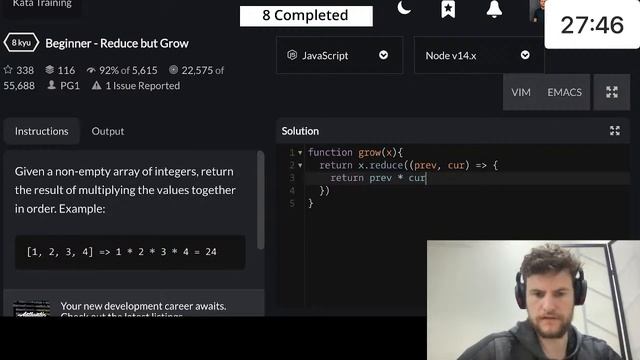The image size is (640, 360).
Task: Expand the Solution panel
Action: [615, 131]
